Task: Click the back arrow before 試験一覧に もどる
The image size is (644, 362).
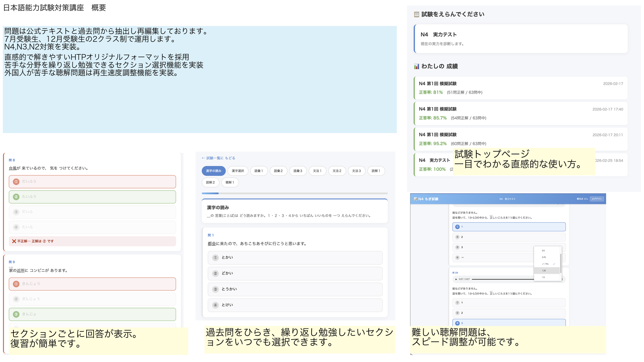Action: tap(203, 158)
